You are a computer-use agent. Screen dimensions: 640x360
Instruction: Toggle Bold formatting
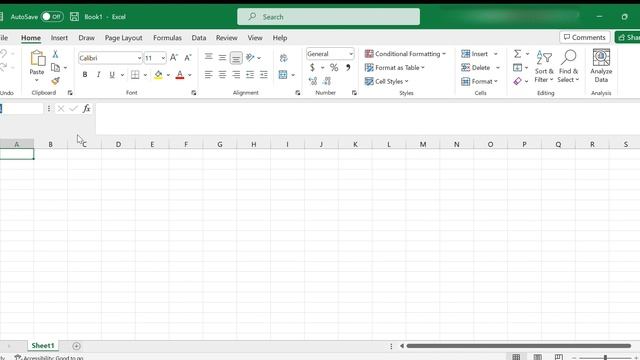(84, 75)
